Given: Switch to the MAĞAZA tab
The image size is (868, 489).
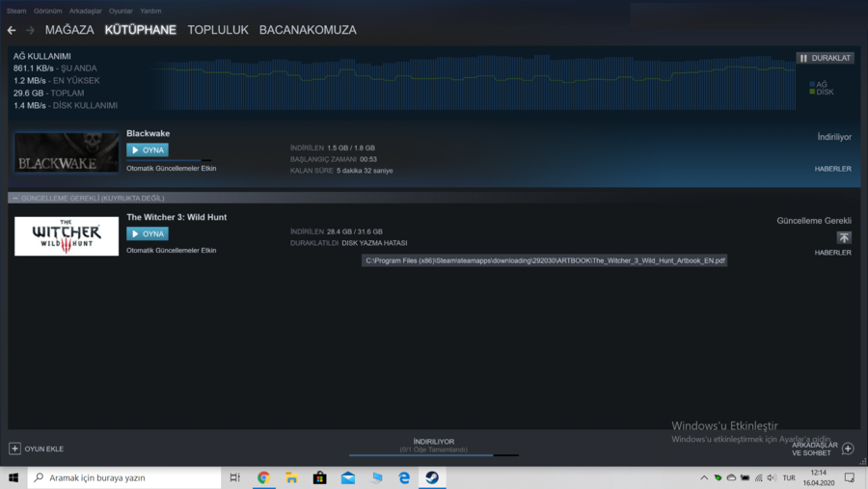Looking at the screenshot, I should [x=69, y=30].
